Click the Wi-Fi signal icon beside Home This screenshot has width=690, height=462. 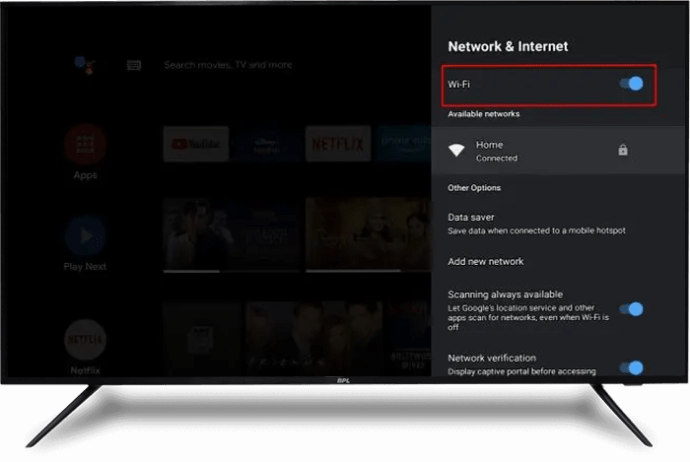[x=456, y=150]
